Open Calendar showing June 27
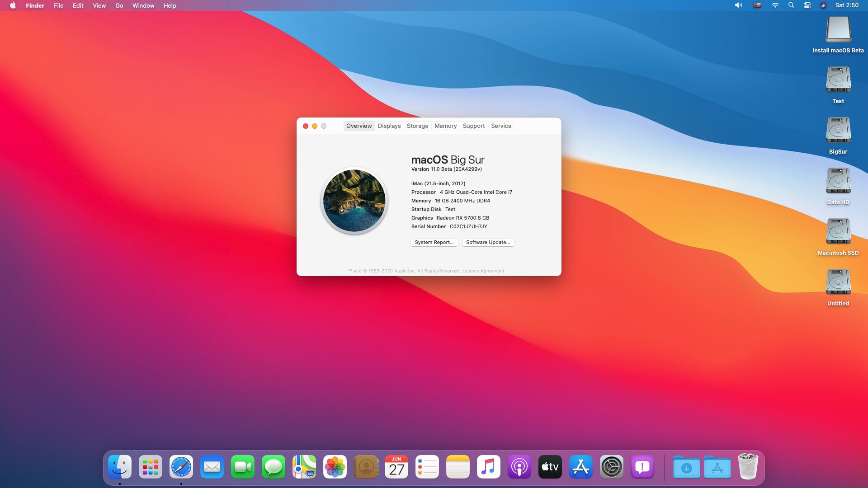Viewport: 868px width, 488px height. pos(396,467)
